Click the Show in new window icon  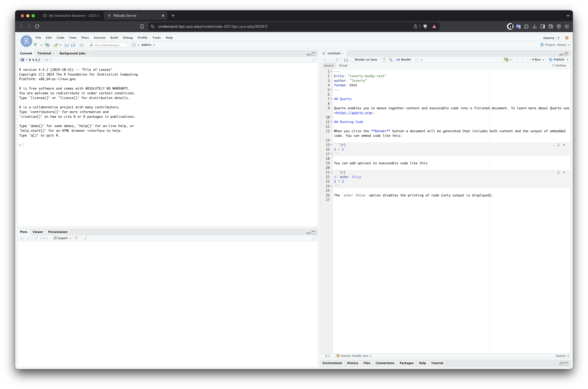tap(337, 59)
